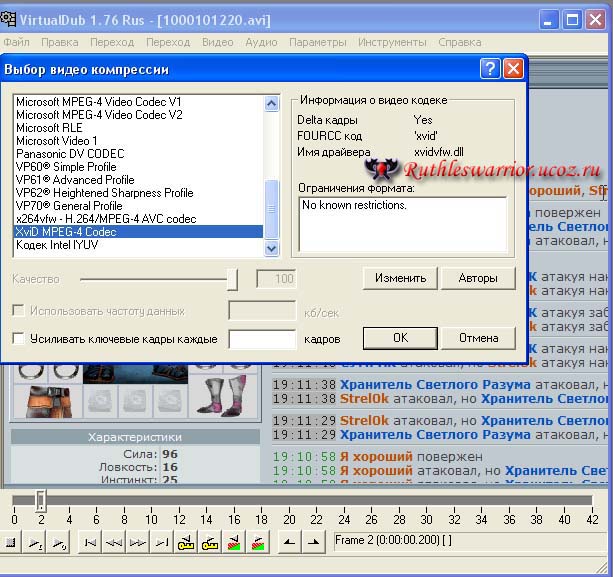Screen dimensions: 613x577
Task: Go to previous keyframe icon
Action: pyautogui.click(x=186, y=542)
